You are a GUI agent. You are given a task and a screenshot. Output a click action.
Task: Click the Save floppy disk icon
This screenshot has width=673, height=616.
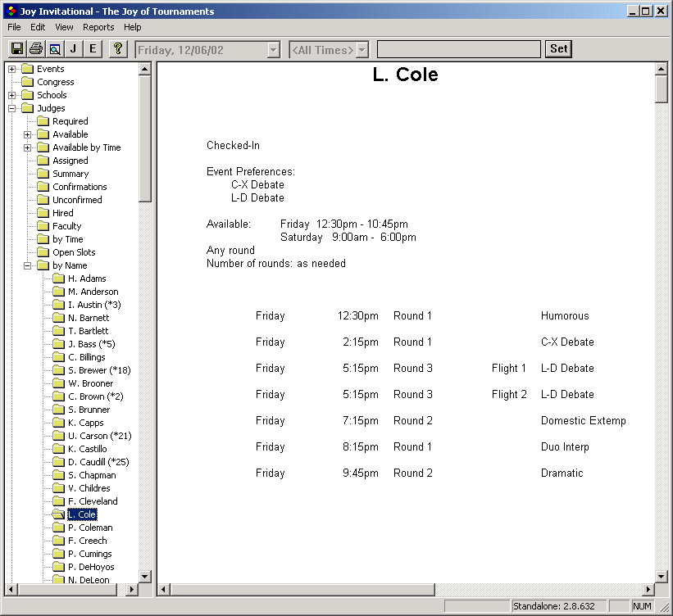(x=16, y=49)
